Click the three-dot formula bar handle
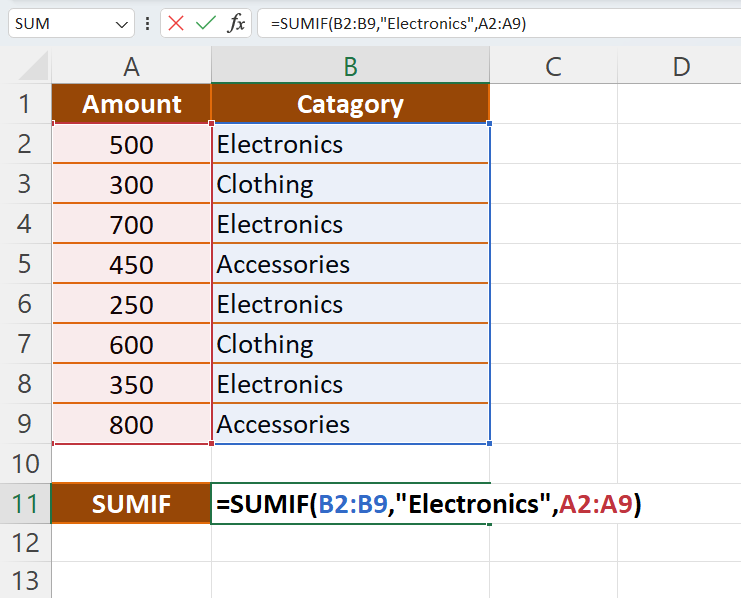Viewport: 741px width, 598px height. pos(148,24)
